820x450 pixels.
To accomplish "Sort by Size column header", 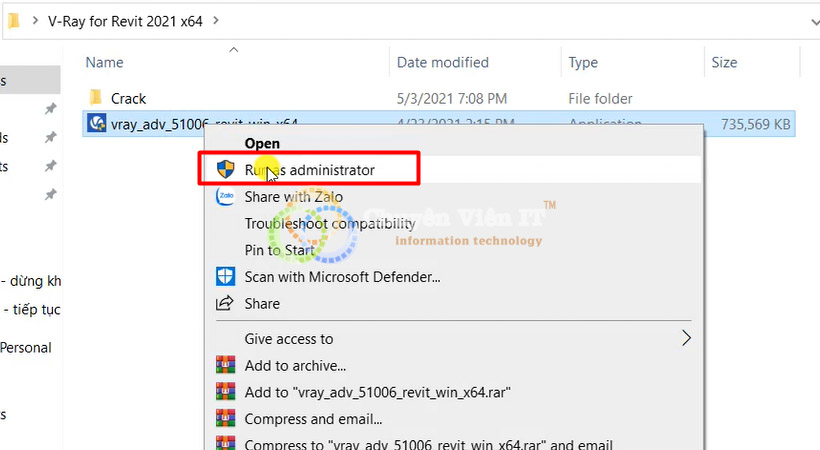I will click(724, 62).
